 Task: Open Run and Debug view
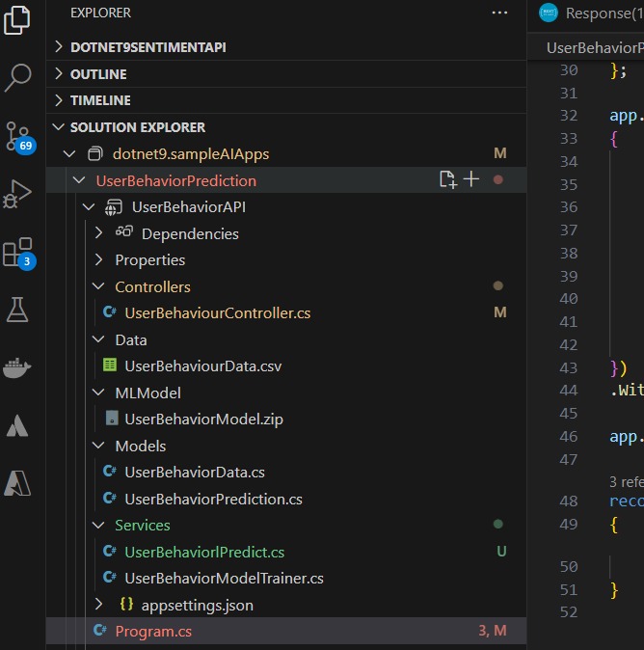[17, 194]
